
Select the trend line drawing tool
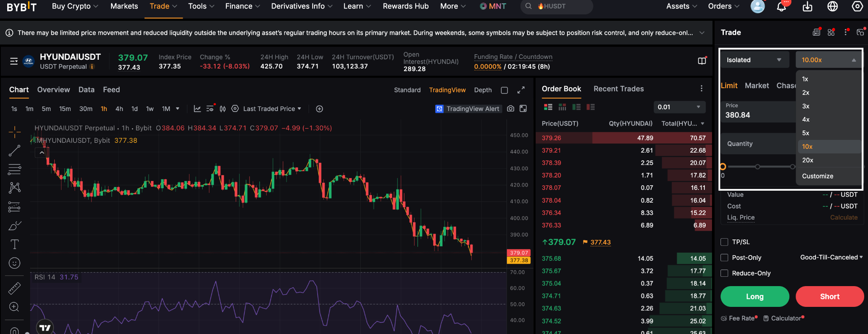pos(14,150)
